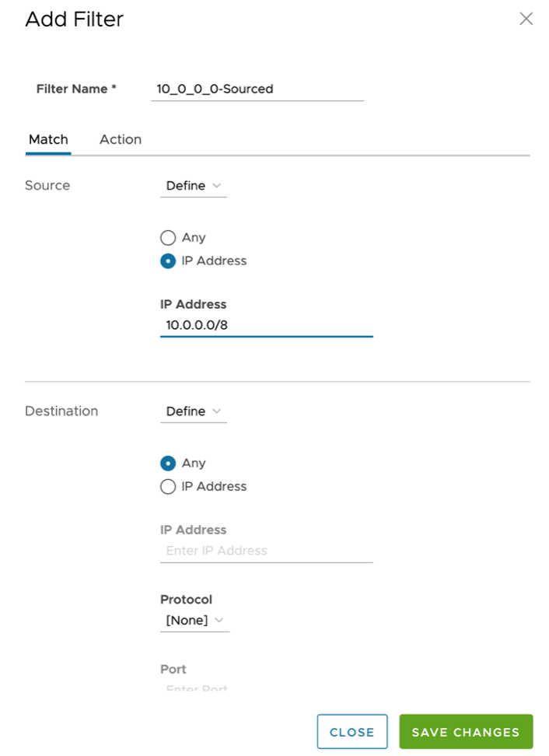The height and width of the screenshot is (756, 549).
Task: Close the Add Filter dialog with X icon
Action: point(526,19)
